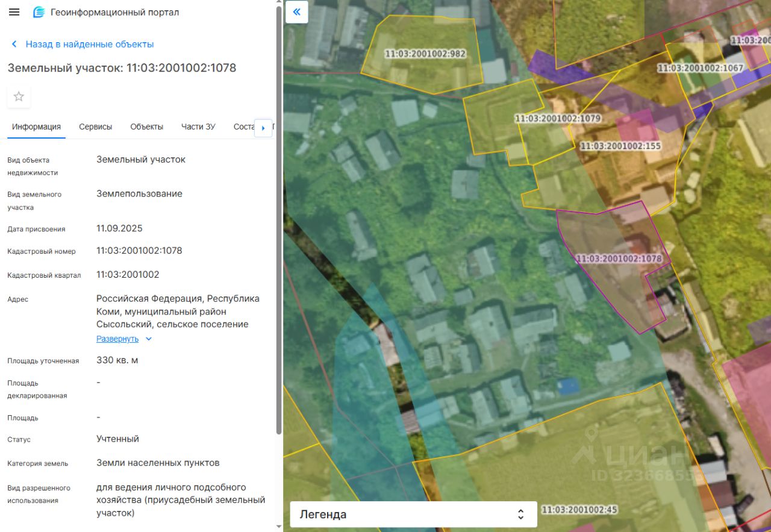
Task: Click the Кадастровый квартал value 11:03:2001002
Action: tap(128, 275)
